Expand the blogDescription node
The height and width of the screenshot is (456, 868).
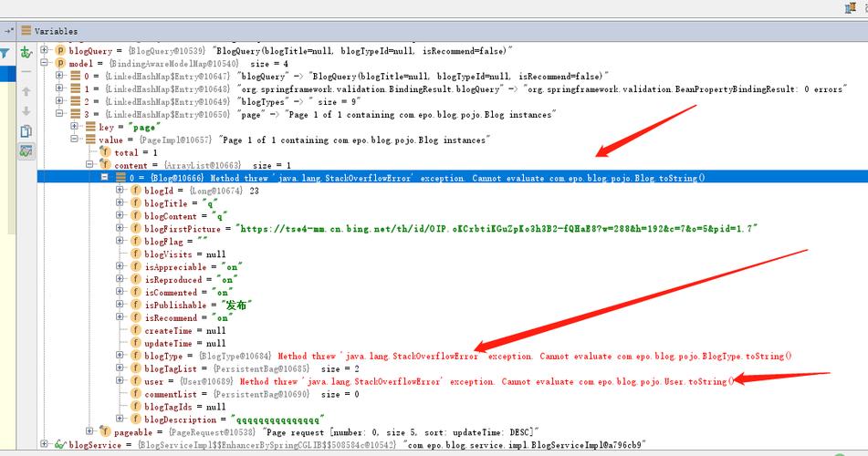pos(120,419)
